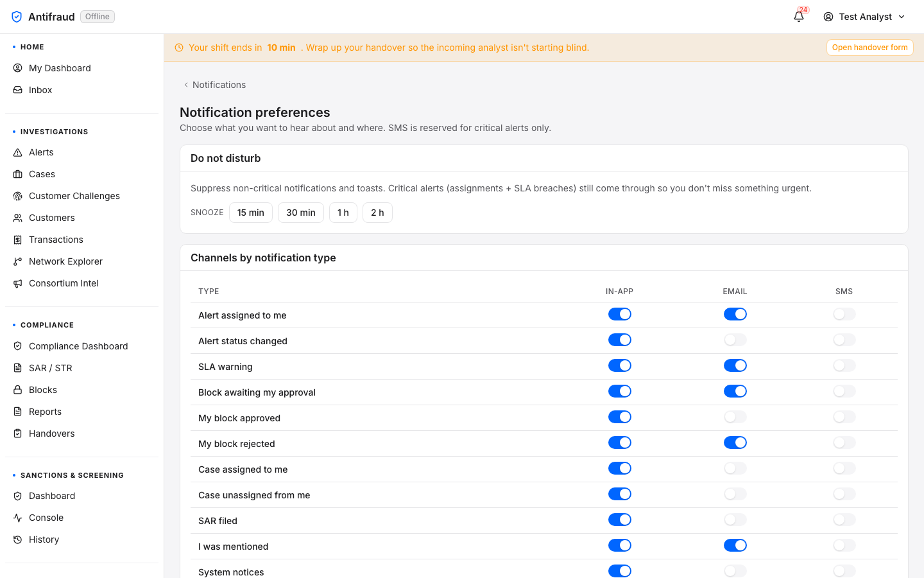Enable email for My block approved
924x578 pixels.
pyautogui.click(x=735, y=417)
